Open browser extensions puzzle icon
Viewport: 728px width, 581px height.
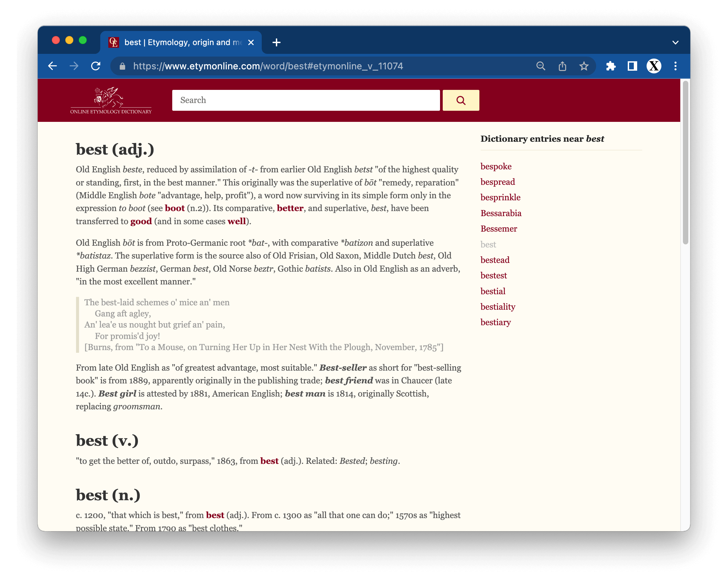(x=611, y=66)
